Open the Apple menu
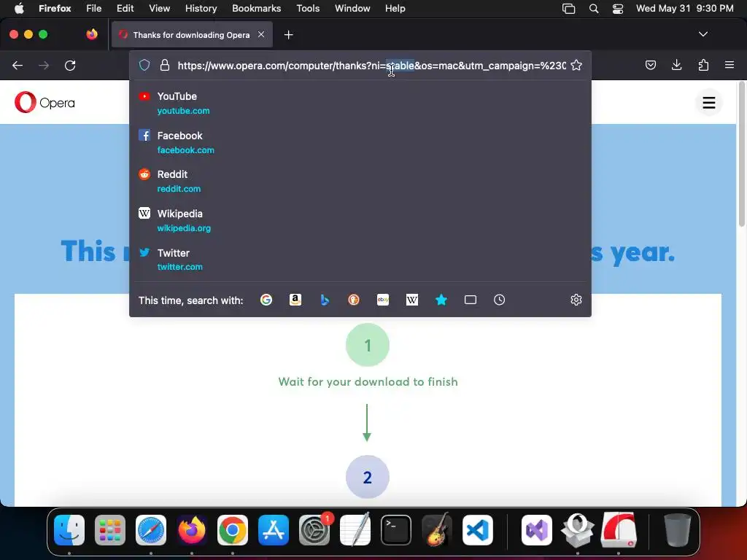The height and width of the screenshot is (560, 747). (19, 8)
